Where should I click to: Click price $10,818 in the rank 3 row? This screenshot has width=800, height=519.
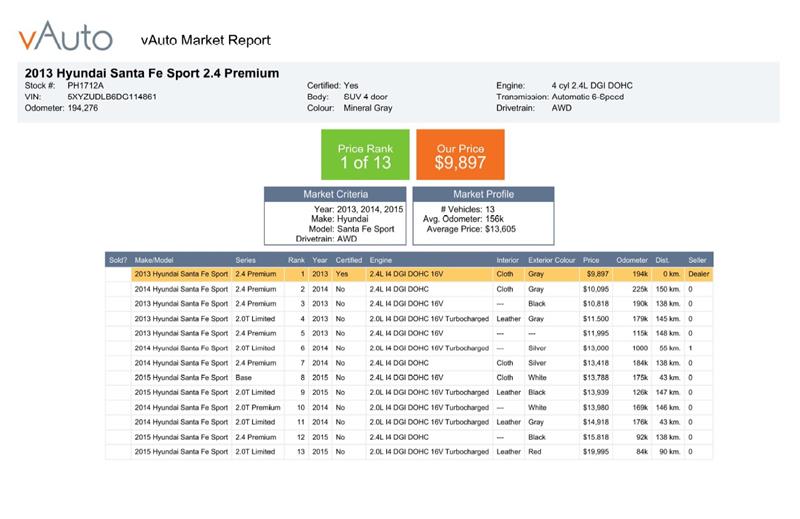click(596, 303)
